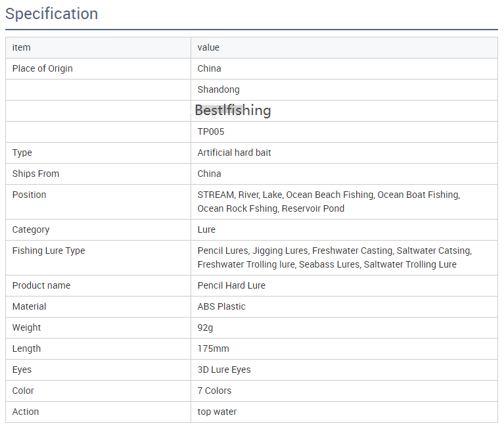Click the 175mm length value
Viewport: 504px width, 430px height.
(213, 348)
